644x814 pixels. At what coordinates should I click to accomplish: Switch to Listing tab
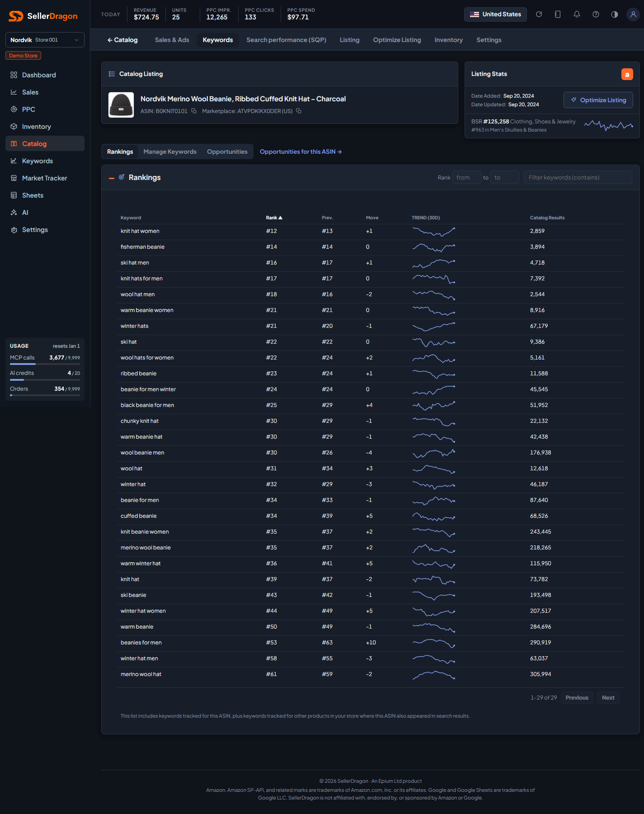(x=349, y=40)
